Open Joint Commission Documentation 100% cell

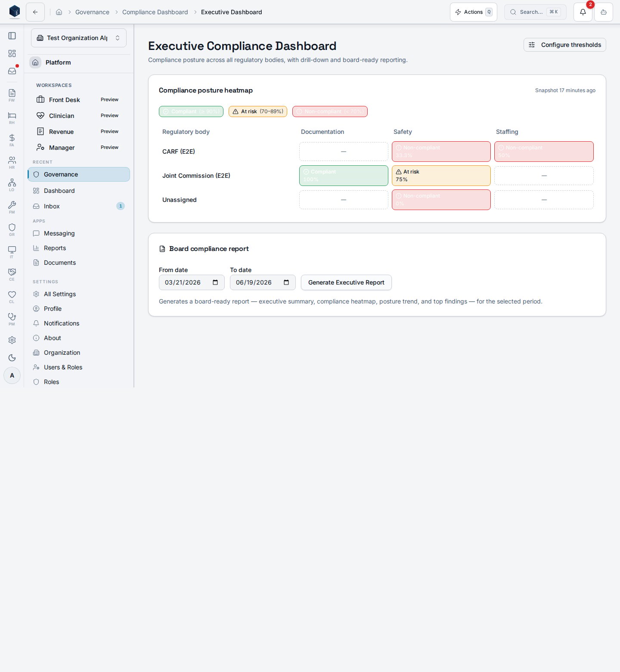pyautogui.click(x=344, y=176)
